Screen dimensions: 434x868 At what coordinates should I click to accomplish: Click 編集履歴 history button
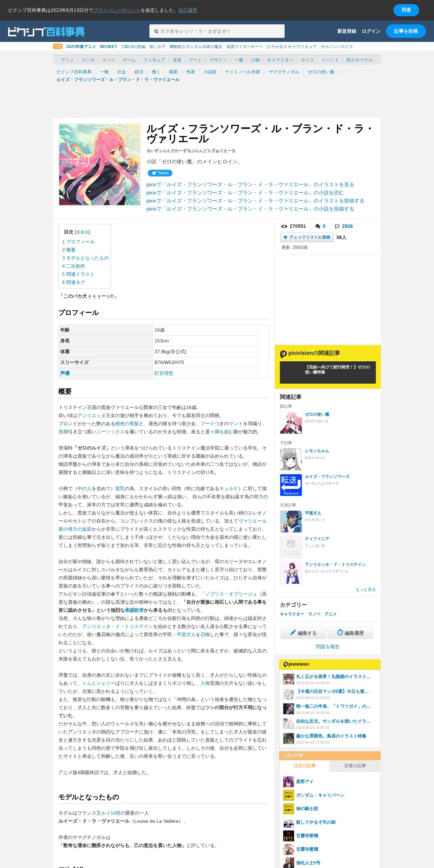(x=350, y=633)
